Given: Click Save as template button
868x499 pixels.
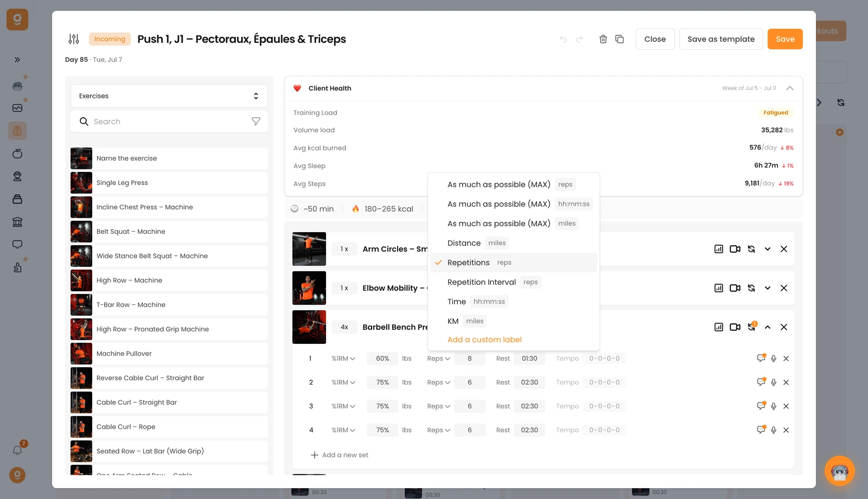Looking at the screenshot, I should tap(721, 39).
